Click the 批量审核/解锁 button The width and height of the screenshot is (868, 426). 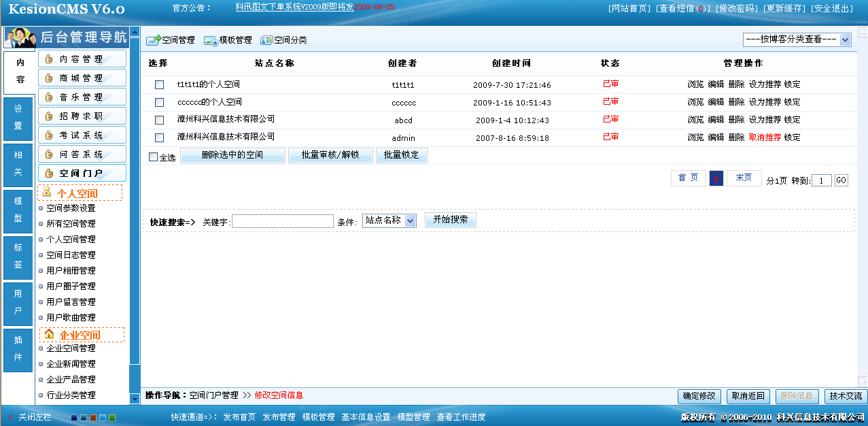(330, 155)
